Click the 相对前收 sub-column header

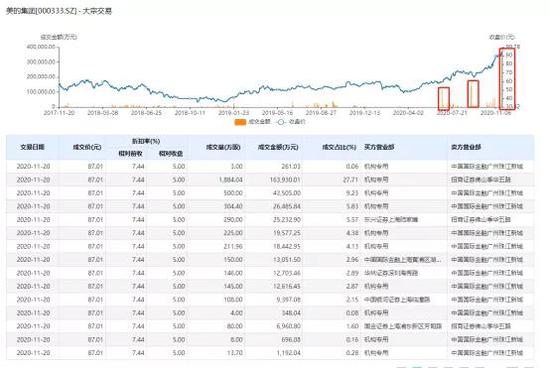[130, 154]
